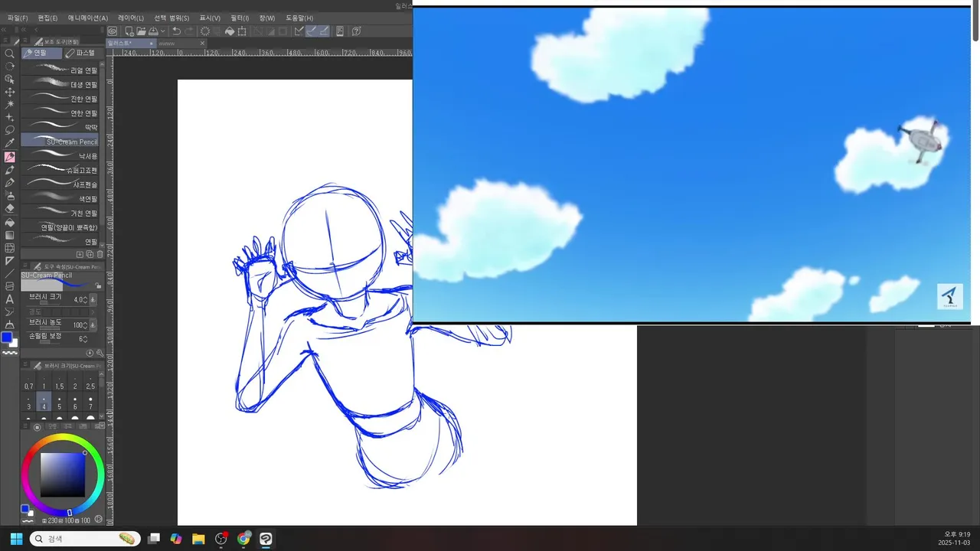
Task: Select the Fill bucket tool
Action: pyautogui.click(x=10, y=222)
